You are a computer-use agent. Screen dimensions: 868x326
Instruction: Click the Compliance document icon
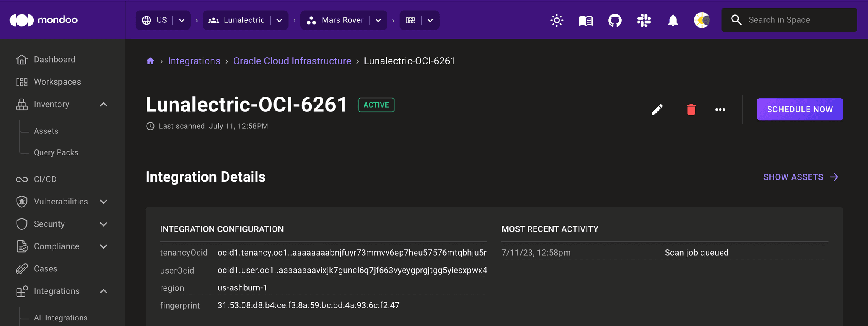pos(22,246)
